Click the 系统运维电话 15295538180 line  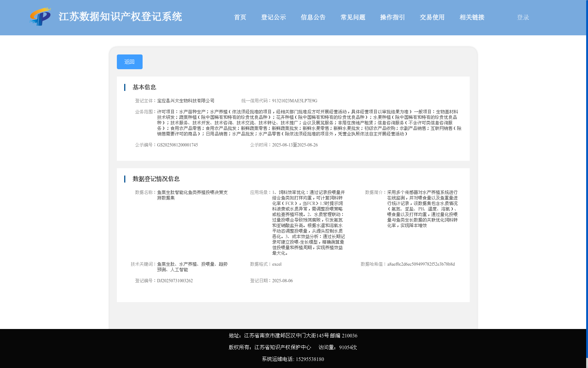point(293,359)
